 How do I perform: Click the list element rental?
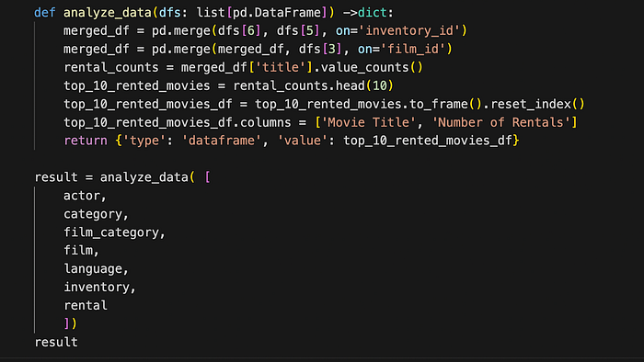[x=86, y=305]
